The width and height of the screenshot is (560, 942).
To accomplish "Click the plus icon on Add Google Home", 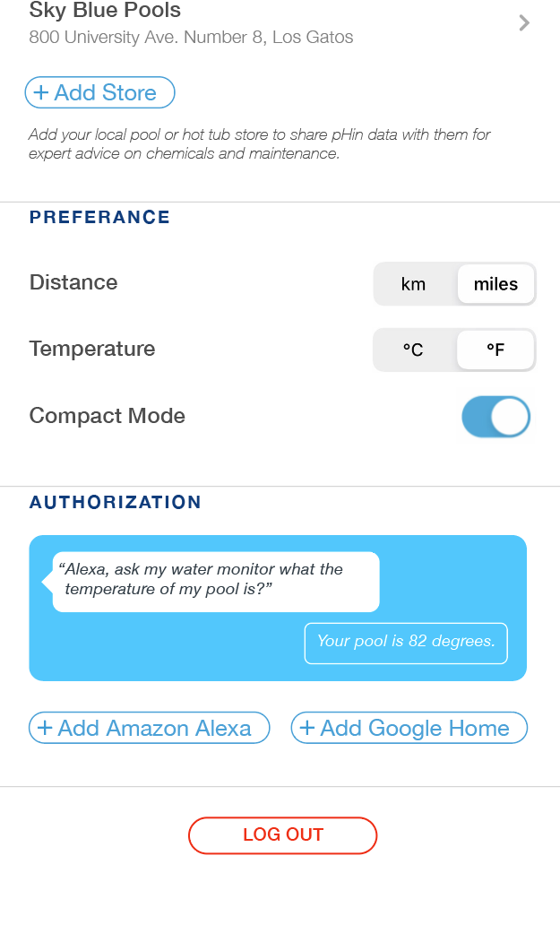I will (307, 729).
